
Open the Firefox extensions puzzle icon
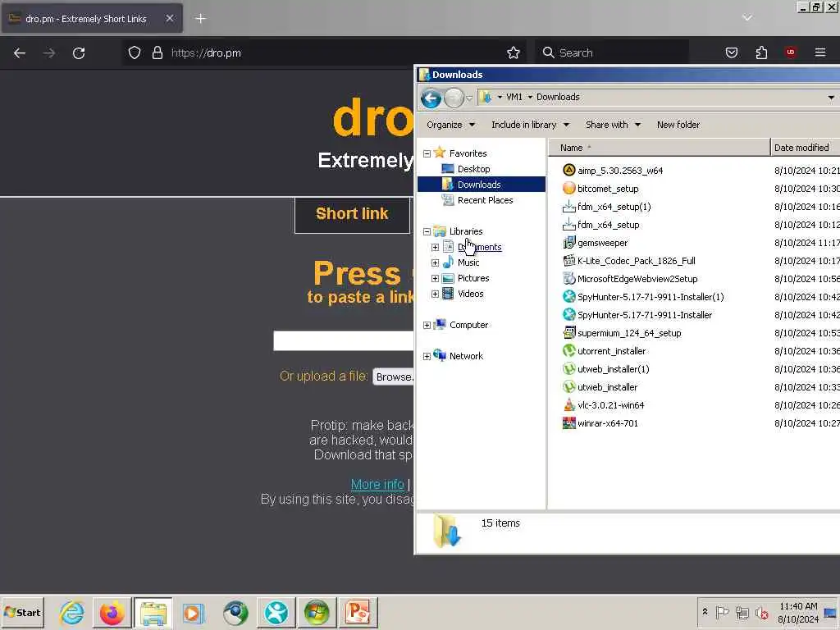[x=761, y=52]
